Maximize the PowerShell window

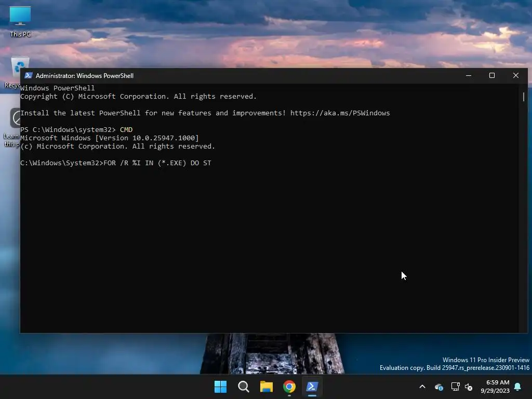point(492,75)
